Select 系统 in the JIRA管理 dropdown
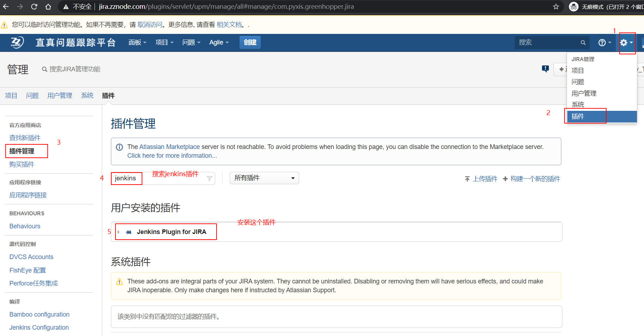 click(602, 105)
